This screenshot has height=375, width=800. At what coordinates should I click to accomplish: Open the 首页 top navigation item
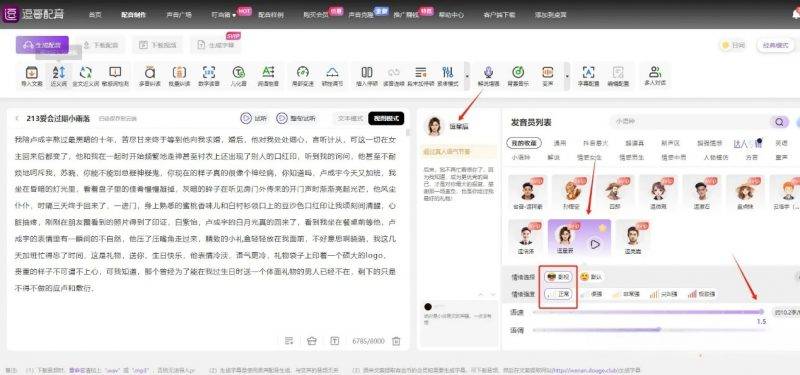click(x=94, y=15)
